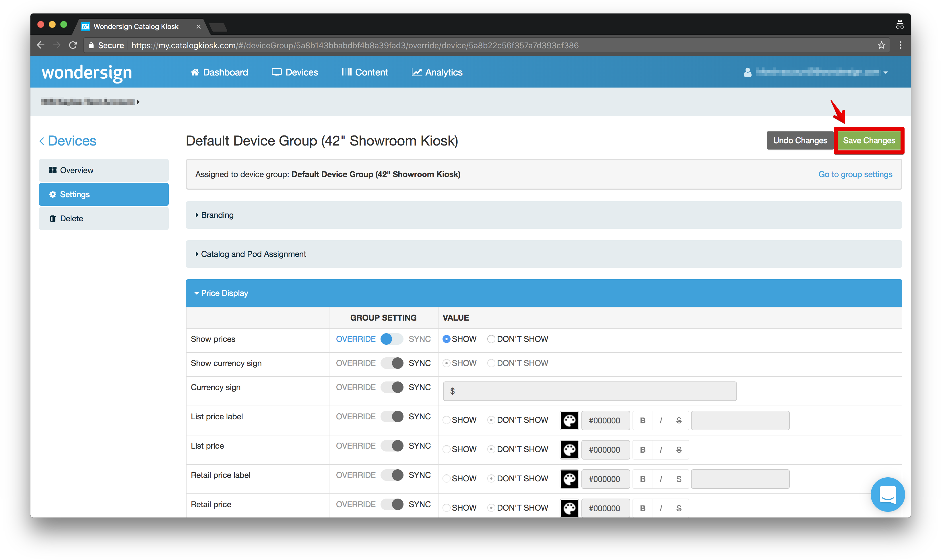Open the List price label color palette
Image resolution: width=941 pixels, height=560 pixels.
coord(569,421)
